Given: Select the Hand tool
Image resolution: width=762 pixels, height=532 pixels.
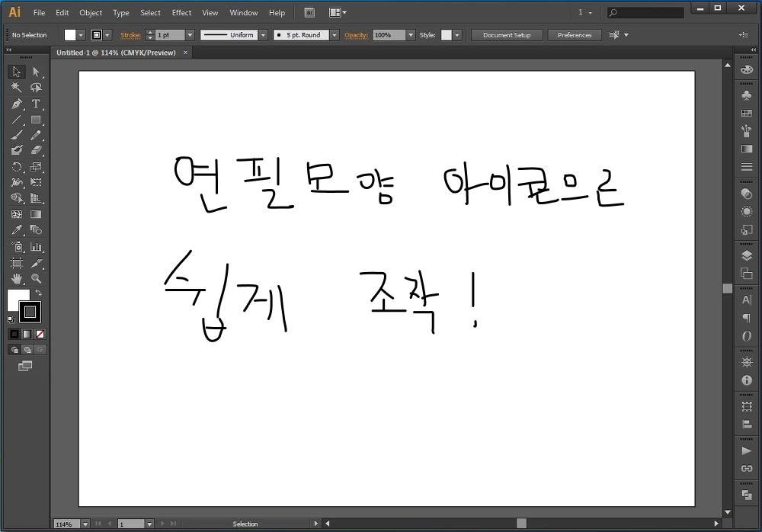Looking at the screenshot, I should click(x=17, y=279).
